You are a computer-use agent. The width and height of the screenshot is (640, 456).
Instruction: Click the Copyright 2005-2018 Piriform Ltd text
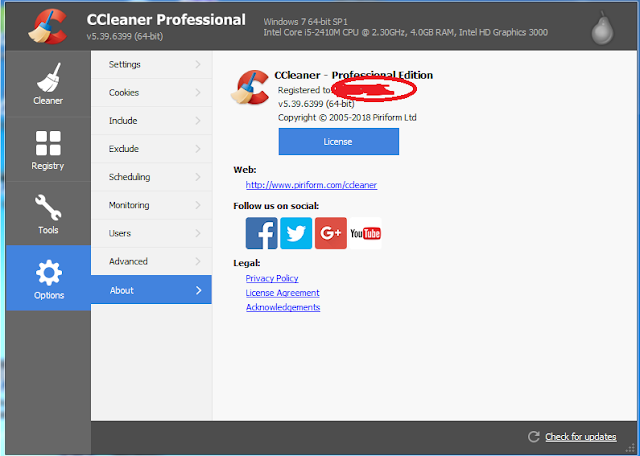[347, 118]
